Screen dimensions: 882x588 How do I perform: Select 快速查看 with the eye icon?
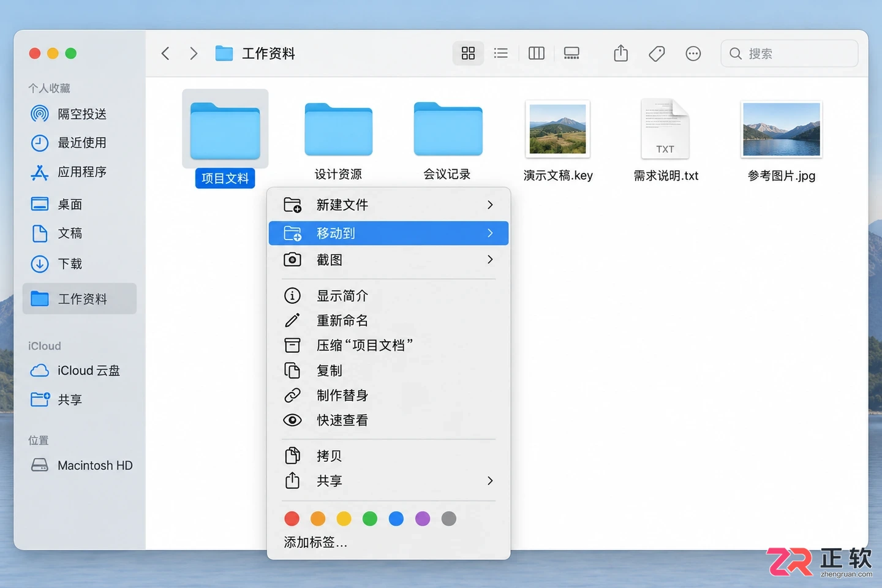click(388, 420)
